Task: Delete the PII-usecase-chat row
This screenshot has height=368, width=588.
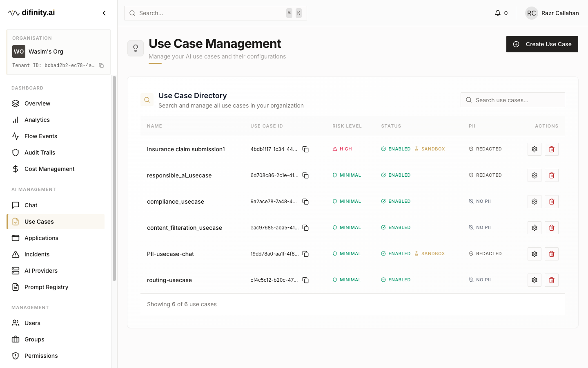Action: pyautogui.click(x=552, y=254)
